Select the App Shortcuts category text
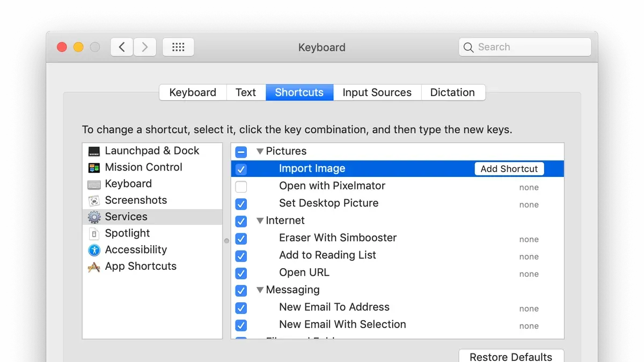The height and width of the screenshot is (362, 644). point(141,267)
